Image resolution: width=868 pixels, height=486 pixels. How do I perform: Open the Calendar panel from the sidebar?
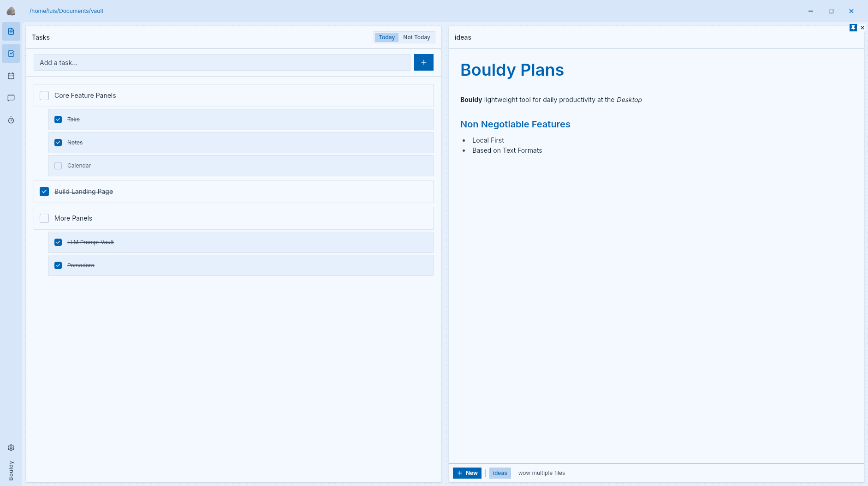11,75
